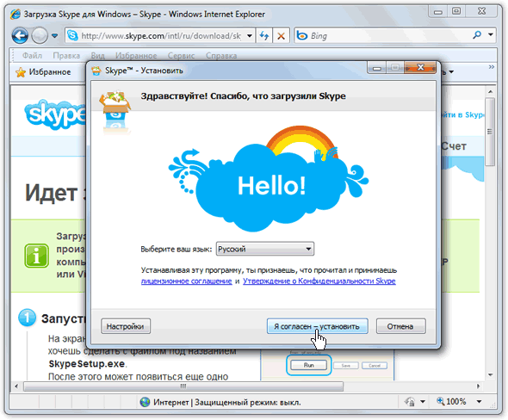Open the recent pages dropdown arrow
This screenshot has width=508, height=420.
click(55, 35)
